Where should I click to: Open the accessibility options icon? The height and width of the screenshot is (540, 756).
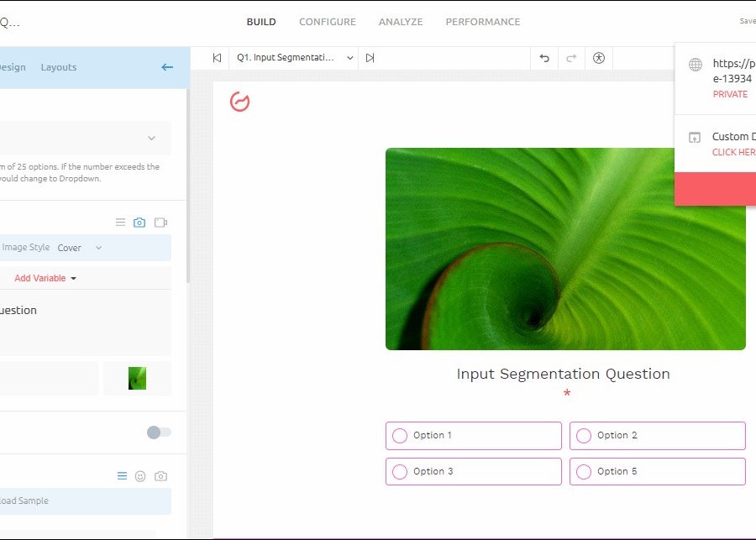pos(598,58)
